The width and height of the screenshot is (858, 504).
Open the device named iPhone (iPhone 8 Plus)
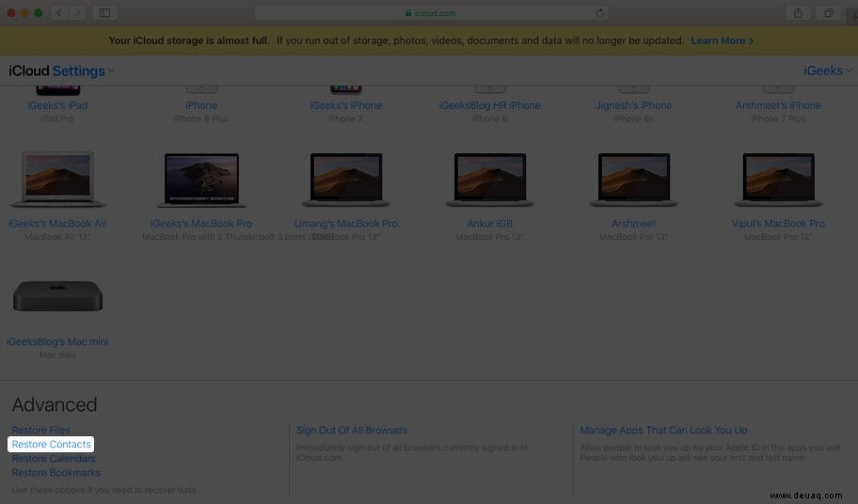(201, 105)
